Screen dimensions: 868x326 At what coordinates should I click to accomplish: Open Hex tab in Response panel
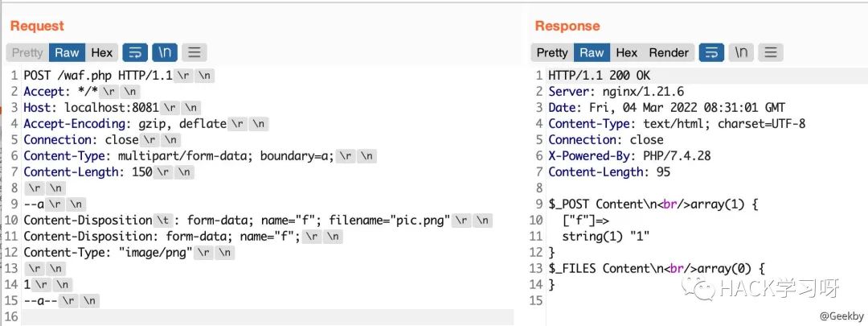[x=627, y=52]
